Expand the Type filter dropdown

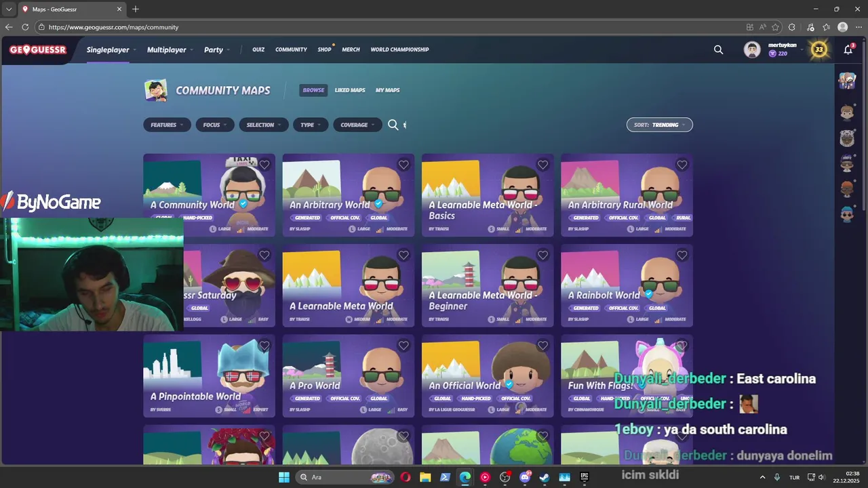click(x=311, y=125)
